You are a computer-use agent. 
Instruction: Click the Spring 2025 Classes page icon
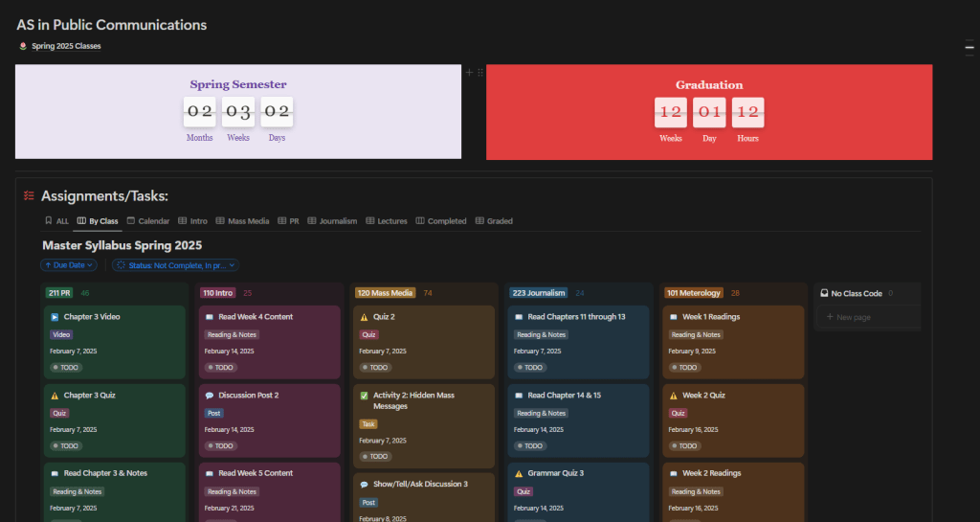(x=23, y=46)
